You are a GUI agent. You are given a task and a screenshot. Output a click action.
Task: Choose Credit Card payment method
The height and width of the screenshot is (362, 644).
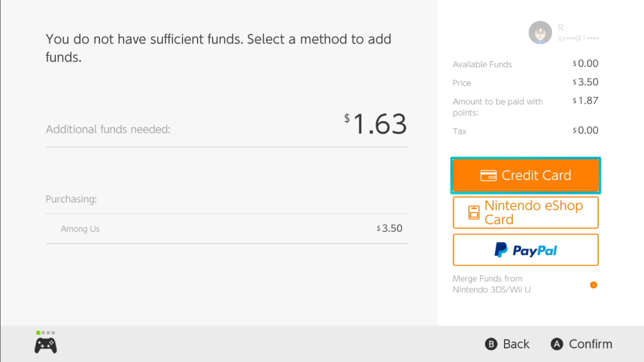[x=526, y=175]
